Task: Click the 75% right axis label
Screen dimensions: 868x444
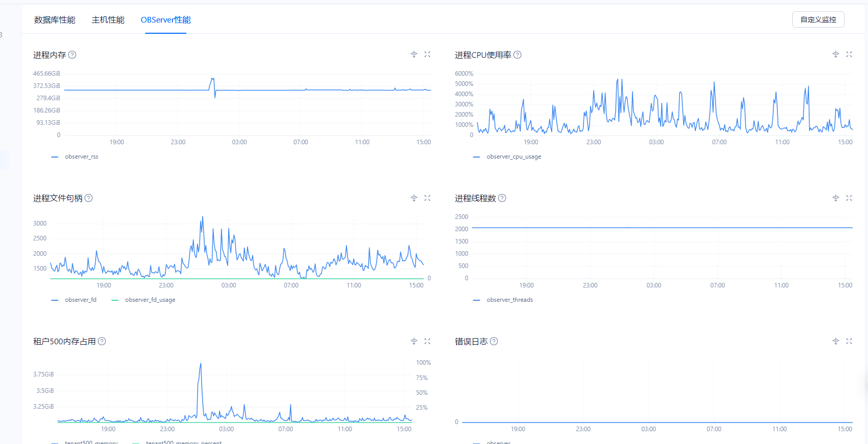Action: 422,378
